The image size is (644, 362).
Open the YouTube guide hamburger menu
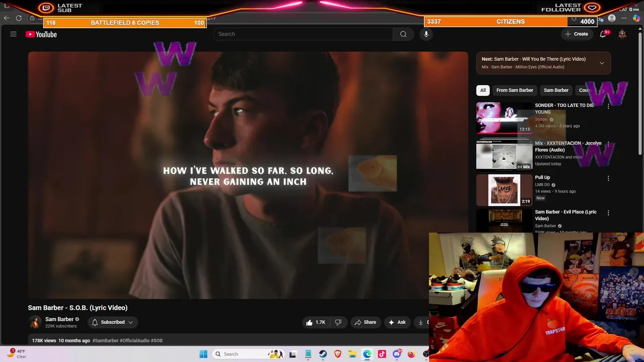(x=14, y=34)
